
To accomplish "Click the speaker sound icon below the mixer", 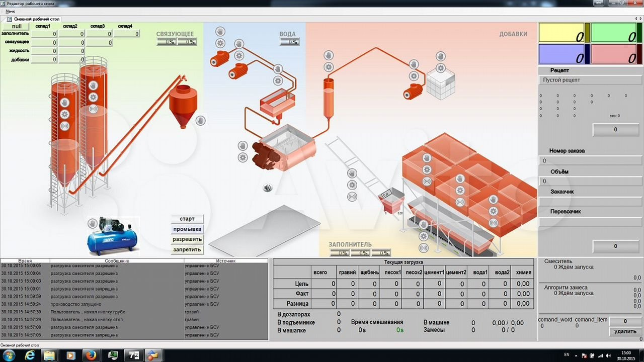I will pyautogui.click(x=268, y=188).
